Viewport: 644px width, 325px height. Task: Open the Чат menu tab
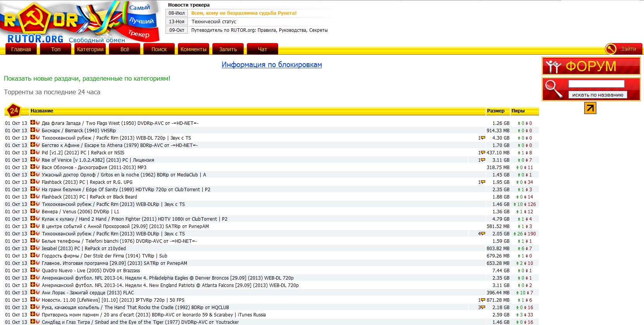point(262,49)
